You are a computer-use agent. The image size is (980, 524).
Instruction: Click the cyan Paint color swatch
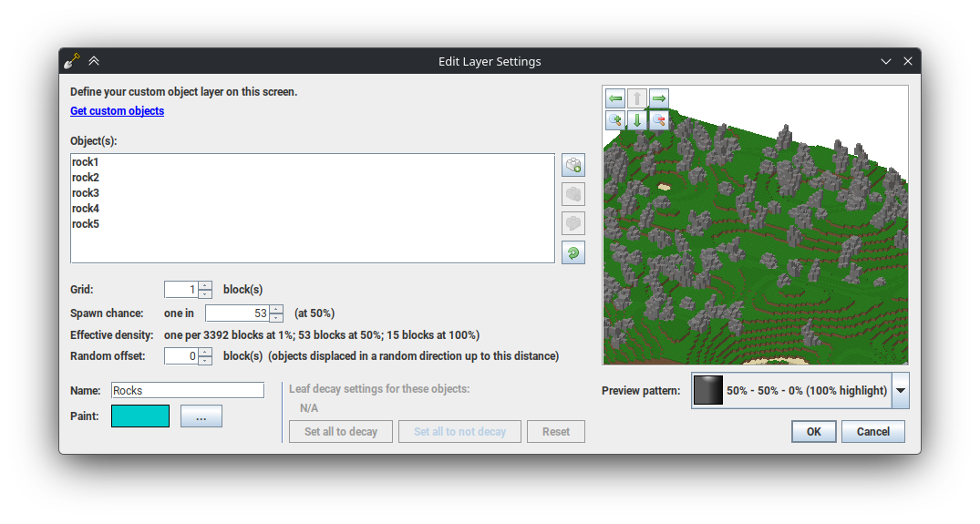click(140, 416)
